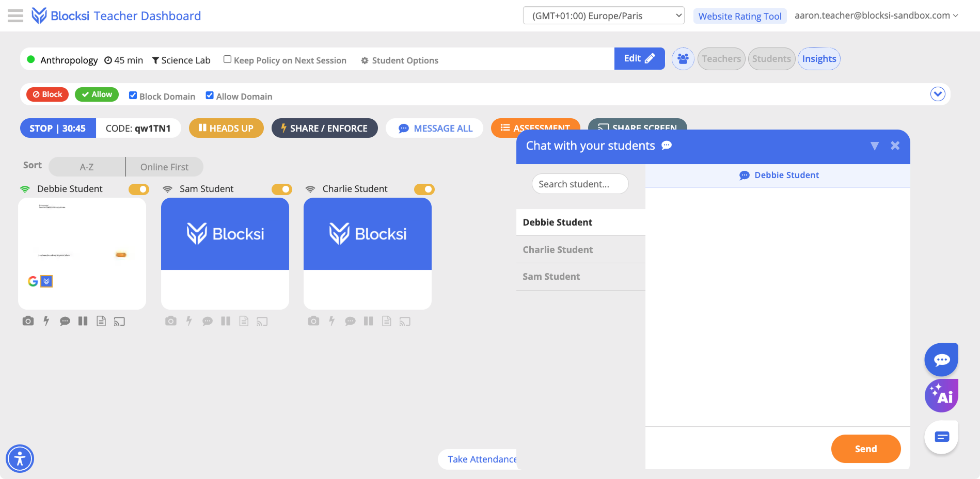The width and height of the screenshot is (980, 479).
Task: Click the SHARE / ENFORCE button
Action: click(x=324, y=128)
